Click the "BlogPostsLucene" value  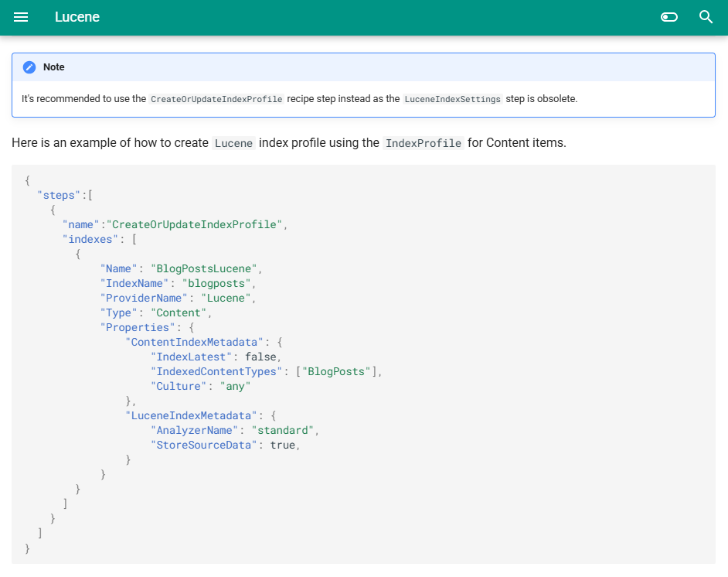coord(204,269)
